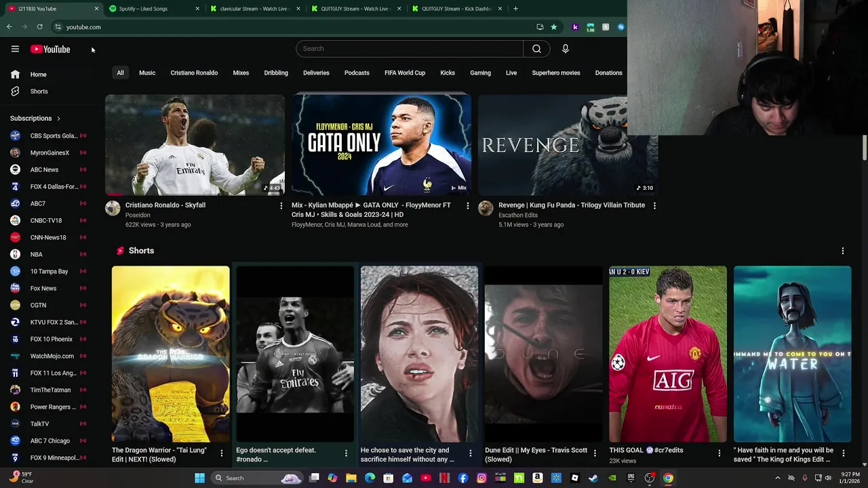The image size is (868, 488).
Task: Expand the Subscriptions section
Action: tap(35, 119)
